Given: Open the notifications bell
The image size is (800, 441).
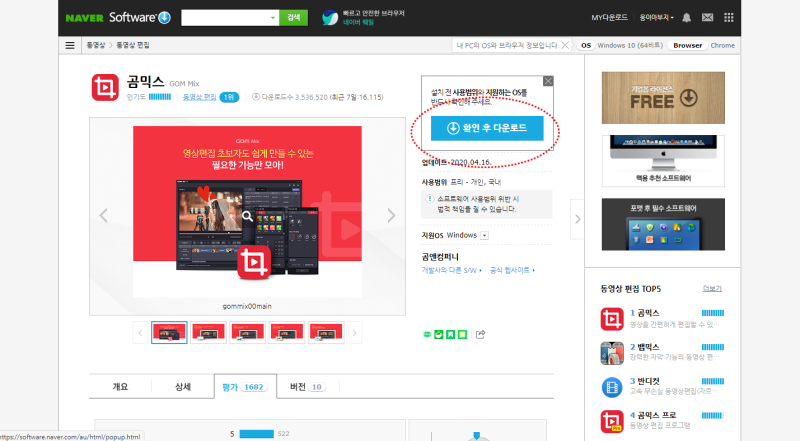Looking at the screenshot, I should tap(687, 18).
